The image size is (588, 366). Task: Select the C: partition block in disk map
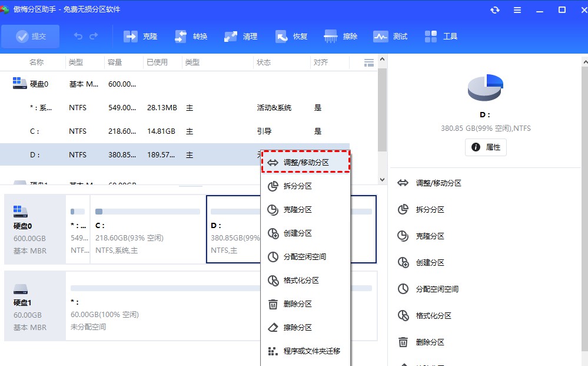tap(147, 229)
